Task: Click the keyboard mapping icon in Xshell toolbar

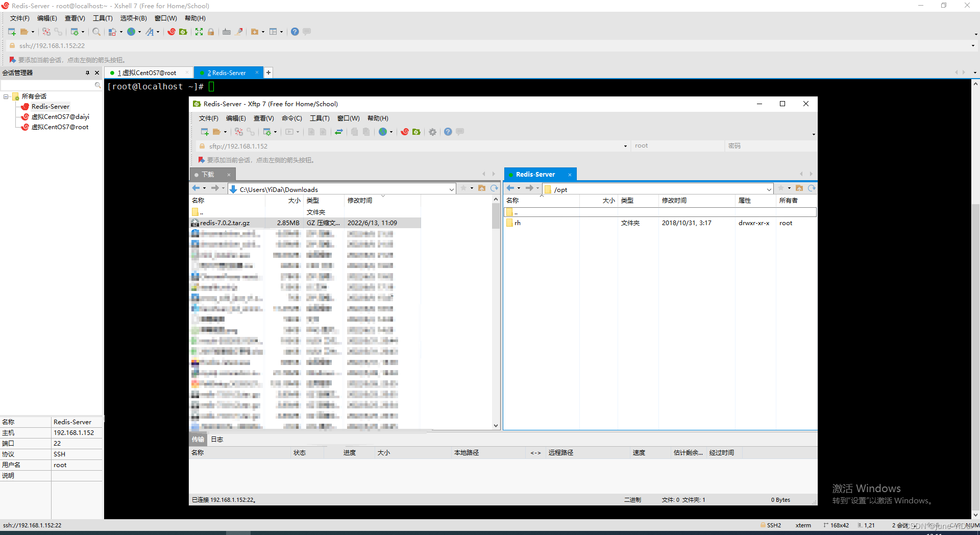Action: (227, 32)
